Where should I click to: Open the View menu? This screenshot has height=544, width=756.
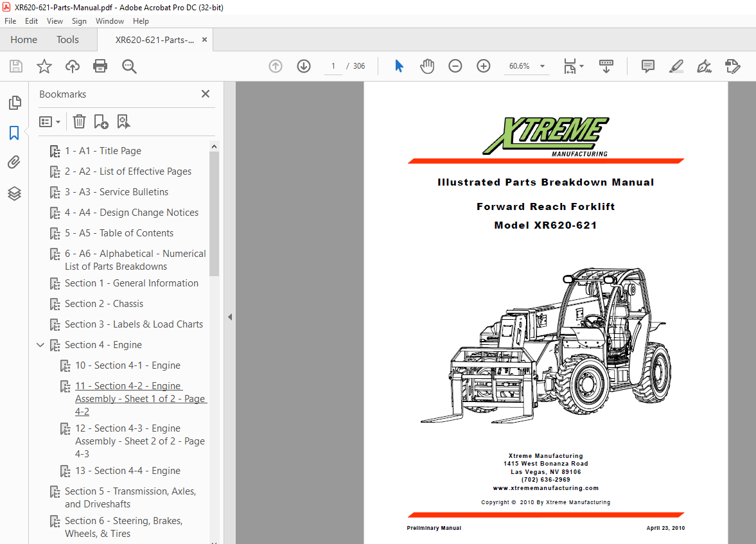point(55,21)
